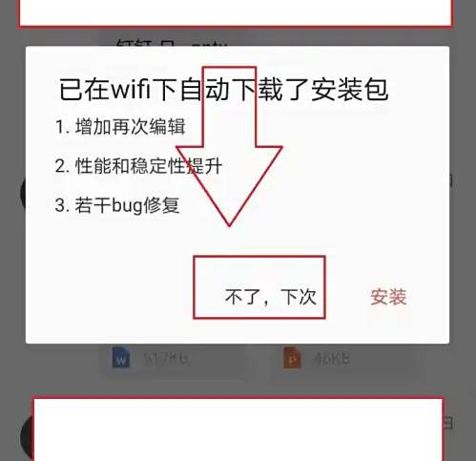The height and width of the screenshot is (461, 476).
Task: Tap the cut-off character at the middle right edge
Action: (x=451, y=180)
